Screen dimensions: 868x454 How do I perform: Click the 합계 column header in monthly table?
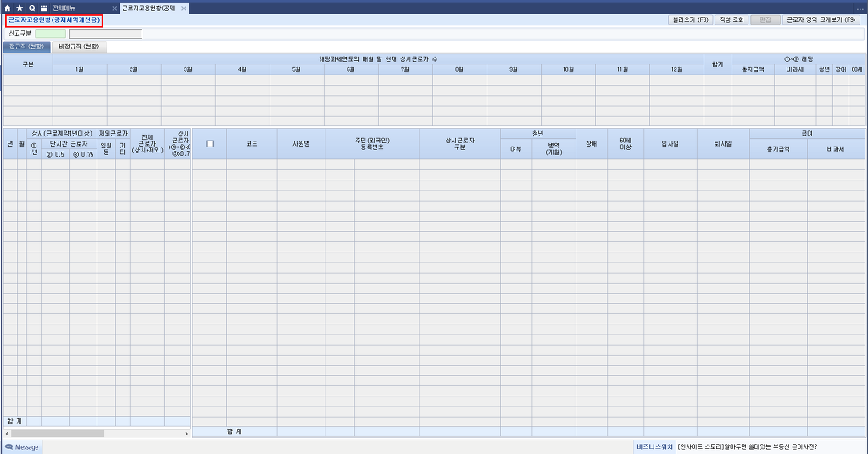717,64
